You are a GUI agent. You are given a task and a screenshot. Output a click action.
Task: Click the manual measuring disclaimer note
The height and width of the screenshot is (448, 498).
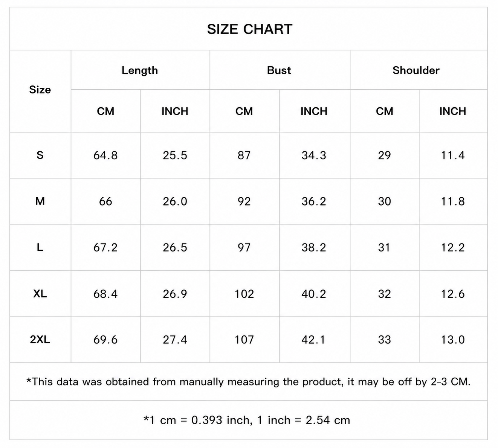[x=249, y=382]
